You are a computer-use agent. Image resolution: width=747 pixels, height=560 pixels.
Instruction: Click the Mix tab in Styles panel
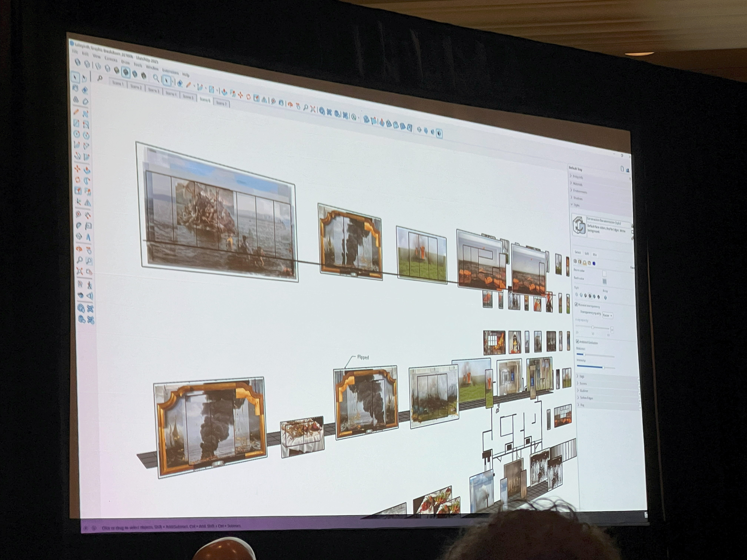click(595, 254)
